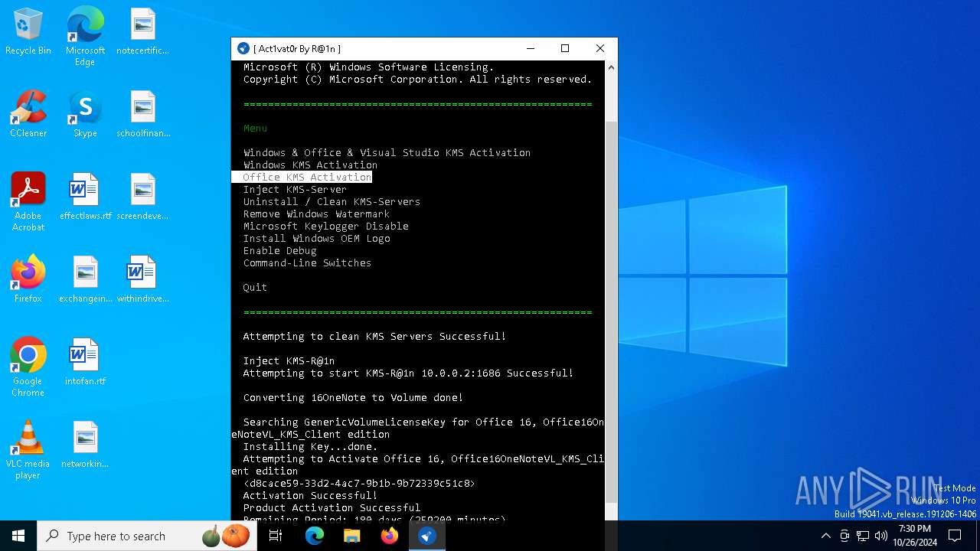Open the notification center icon
Image resolution: width=980 pixels, height=551 pixels.
(x=955, y=536)
